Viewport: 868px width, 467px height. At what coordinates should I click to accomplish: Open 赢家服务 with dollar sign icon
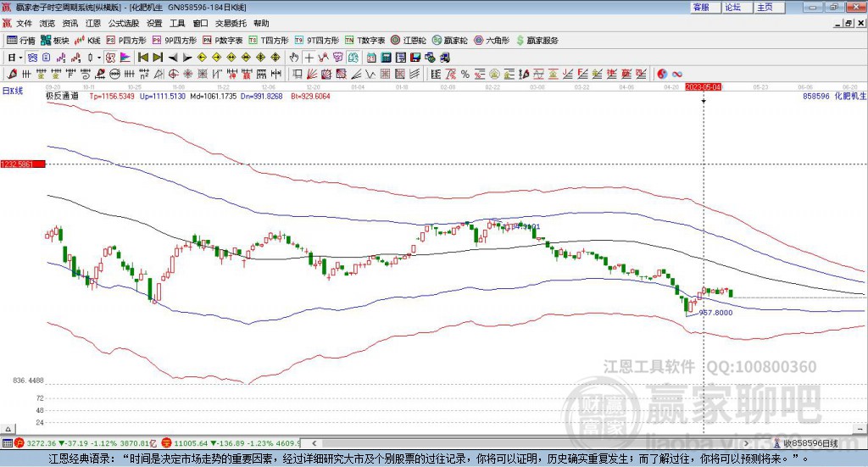(x=537, y=41)
